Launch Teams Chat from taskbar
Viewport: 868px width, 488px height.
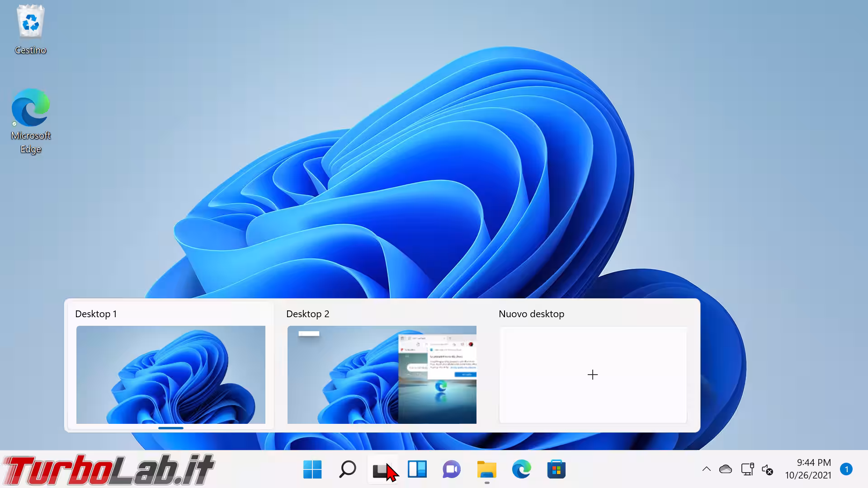point(452,469)
